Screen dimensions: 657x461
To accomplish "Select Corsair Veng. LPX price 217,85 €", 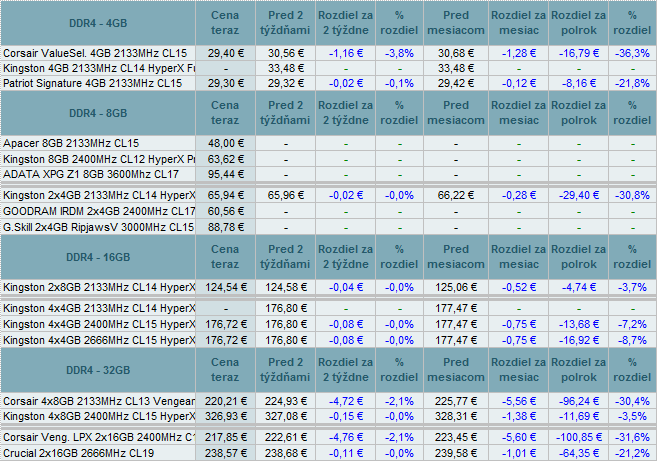I will pos(225,438).
